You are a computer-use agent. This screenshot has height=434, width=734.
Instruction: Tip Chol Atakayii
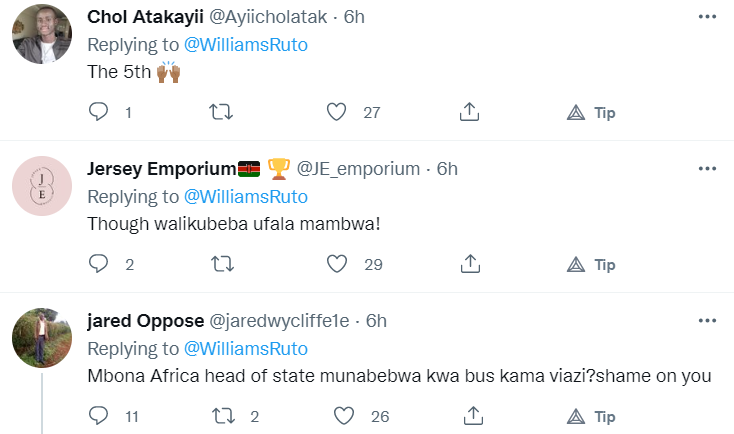[592, 112]
